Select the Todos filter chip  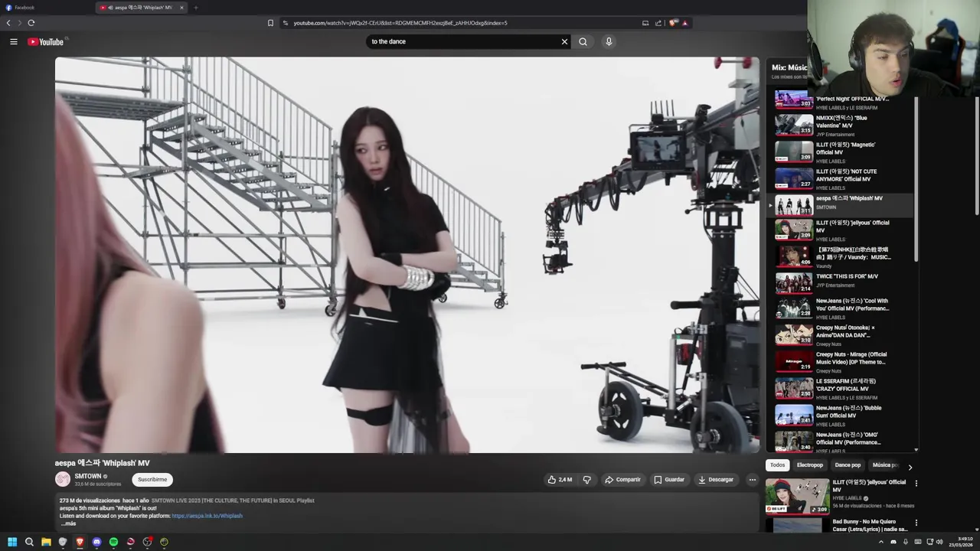[777, 465]
